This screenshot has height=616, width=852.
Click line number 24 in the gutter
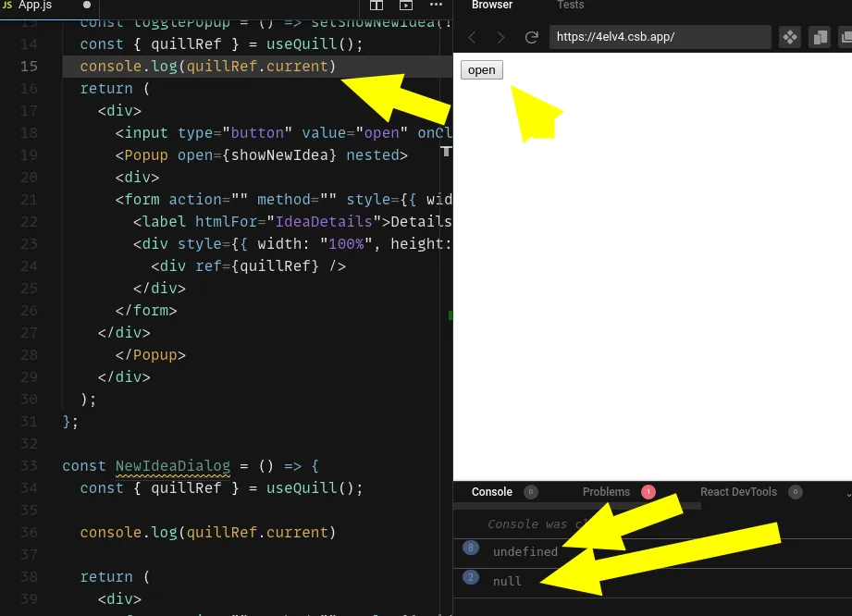point(29,266)
